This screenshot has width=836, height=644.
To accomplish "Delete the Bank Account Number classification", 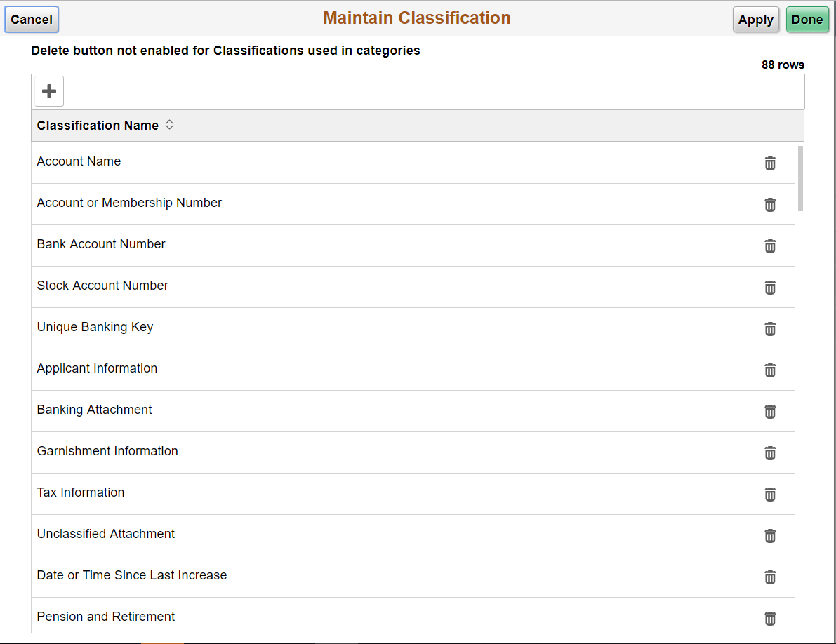I will point(770,246).
